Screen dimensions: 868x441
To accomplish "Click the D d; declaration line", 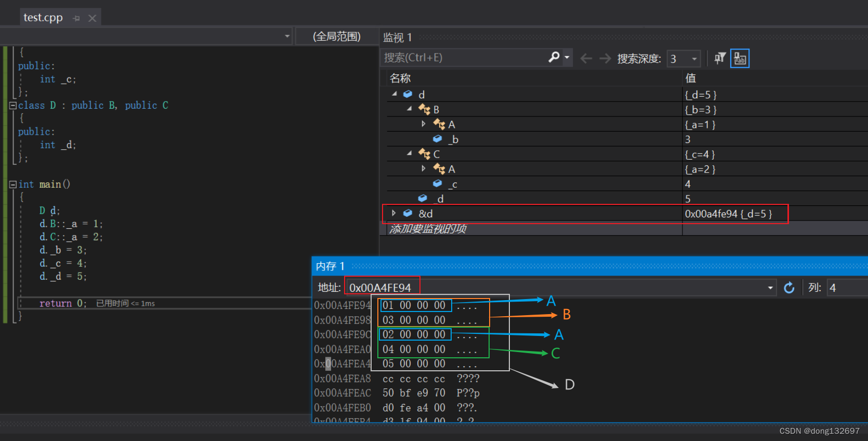I will 50,211.
